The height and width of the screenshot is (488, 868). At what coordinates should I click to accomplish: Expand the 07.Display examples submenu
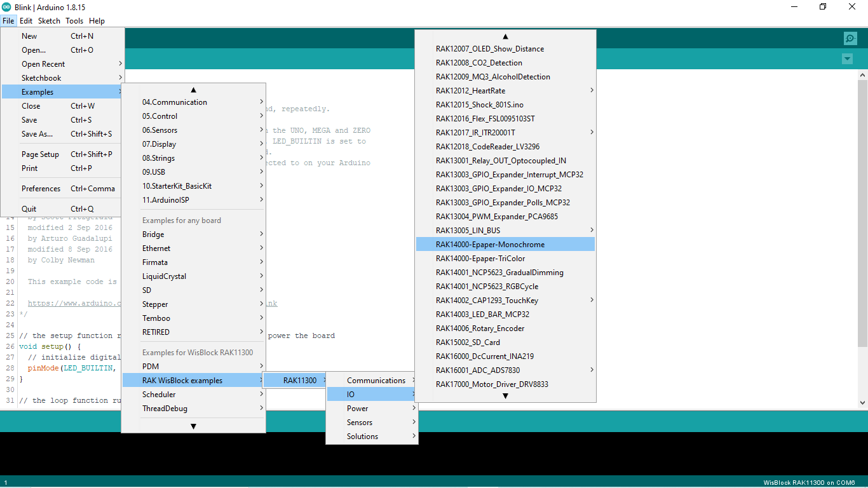(x=193, y=144)
